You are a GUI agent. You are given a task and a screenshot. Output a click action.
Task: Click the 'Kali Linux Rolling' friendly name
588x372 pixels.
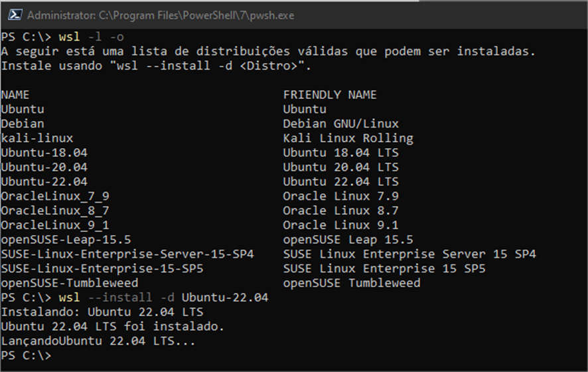click(348, 138)
